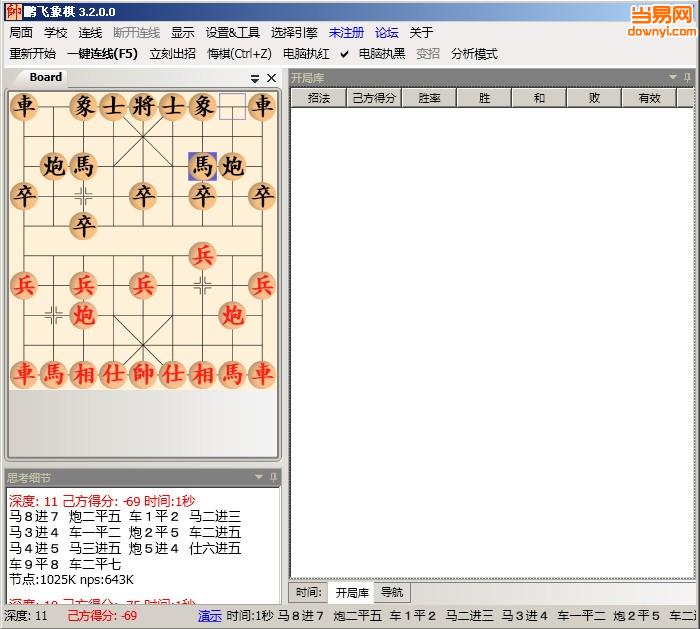
Task: Open the 设置&工具 menu
Action: (233, 33)
